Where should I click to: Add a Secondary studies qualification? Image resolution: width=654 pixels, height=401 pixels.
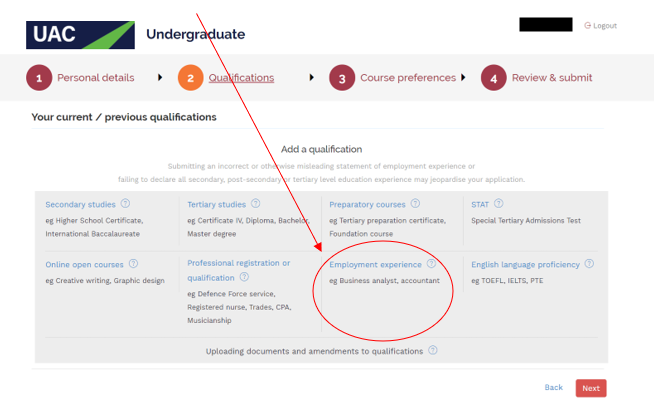click(80, 204)
